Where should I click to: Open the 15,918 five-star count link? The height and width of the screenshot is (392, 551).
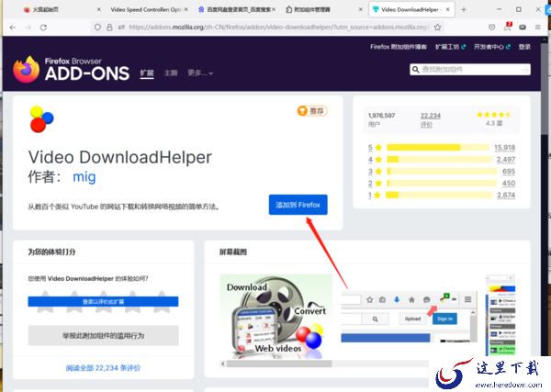point(504,148)
